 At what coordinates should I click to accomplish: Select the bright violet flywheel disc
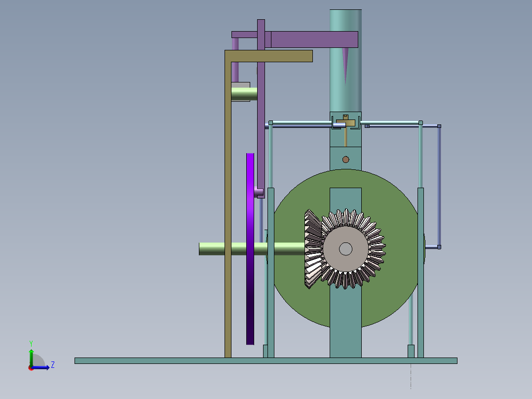(x=250, y=248)
